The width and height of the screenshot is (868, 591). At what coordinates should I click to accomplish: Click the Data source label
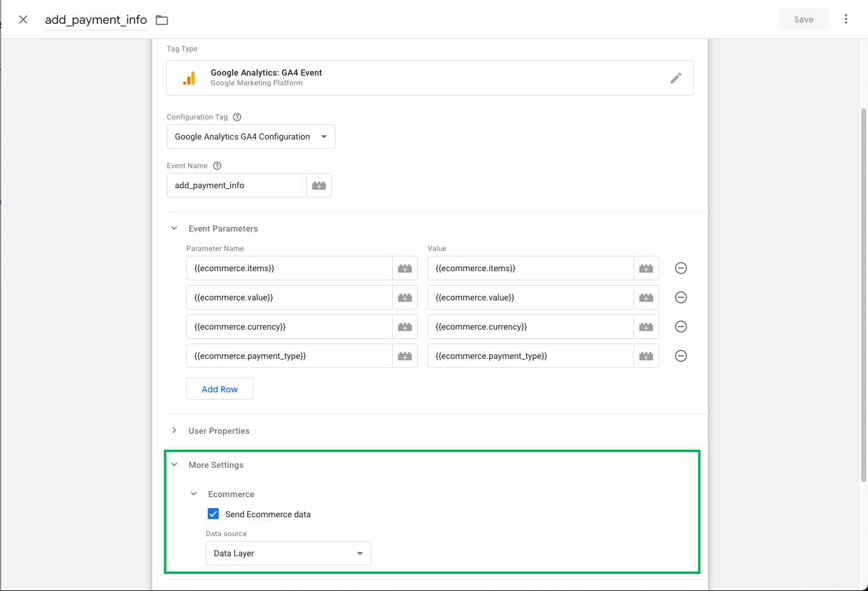(x=226, y=534)
